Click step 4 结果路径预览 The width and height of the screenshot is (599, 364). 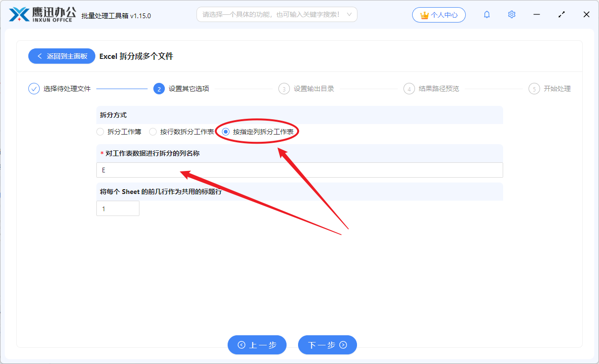[409, 88]
